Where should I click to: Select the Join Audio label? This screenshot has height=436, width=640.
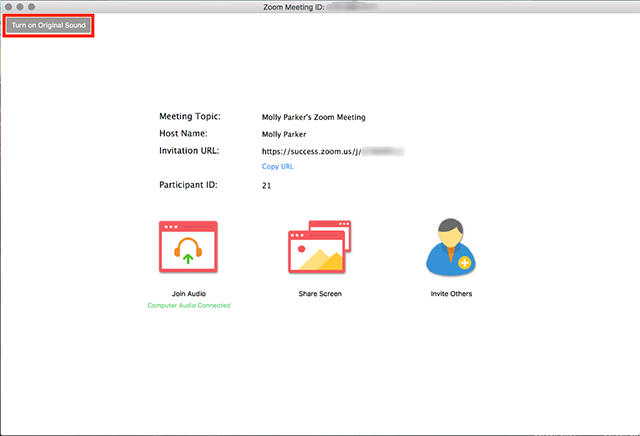189,294
